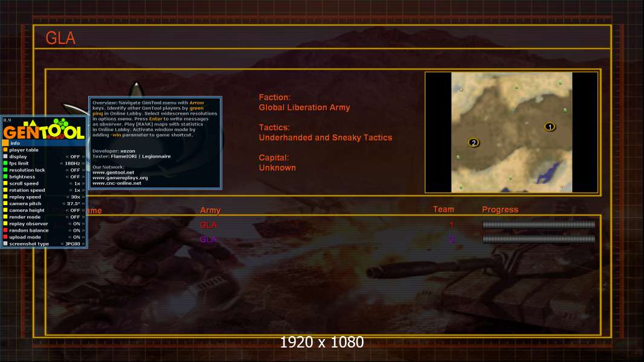Select the replay speed menu label

click(x=25, y=197)
